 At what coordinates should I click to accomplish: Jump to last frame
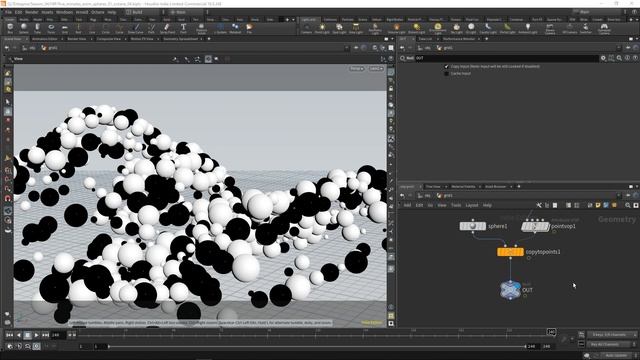45,335
